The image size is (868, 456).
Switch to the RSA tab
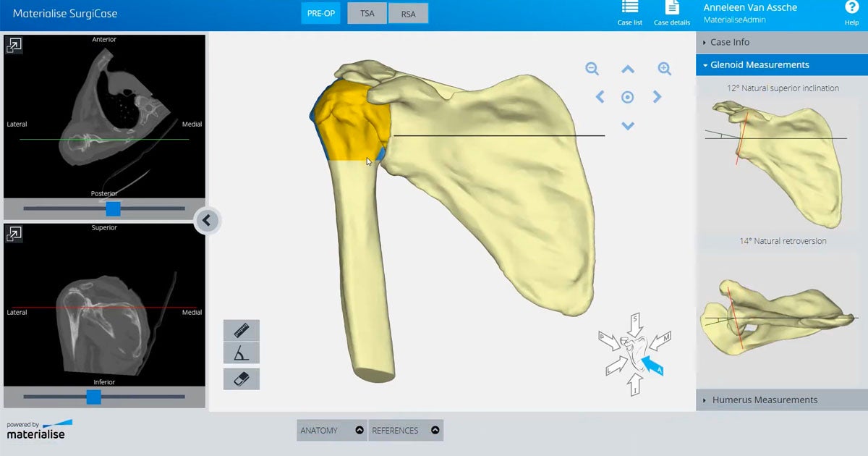[x=409, y=13]
